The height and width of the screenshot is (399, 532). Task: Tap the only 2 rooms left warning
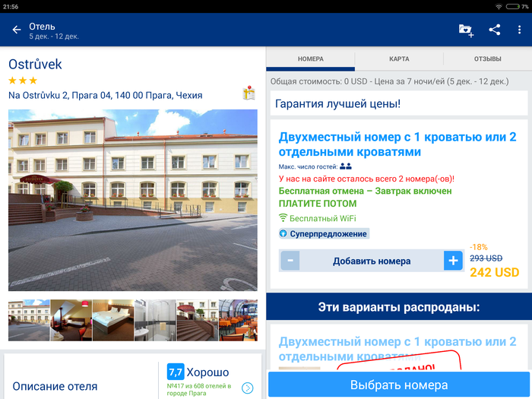(x=366, y=179)
